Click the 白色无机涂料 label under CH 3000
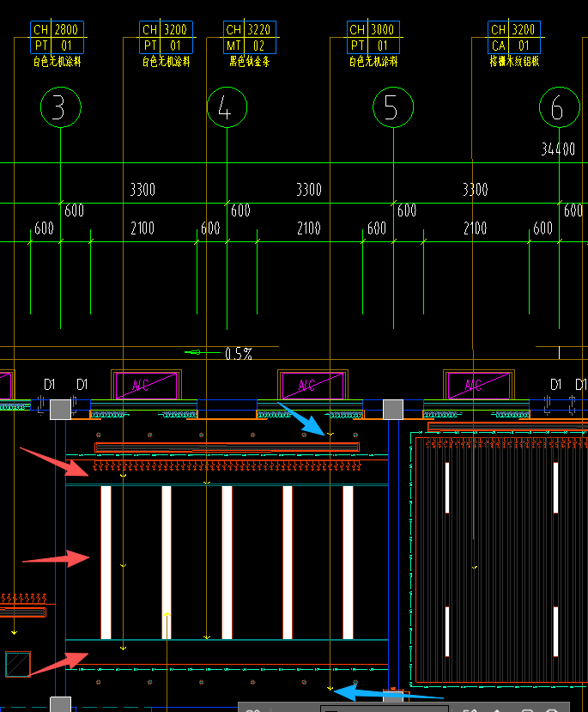 point(373,61)
